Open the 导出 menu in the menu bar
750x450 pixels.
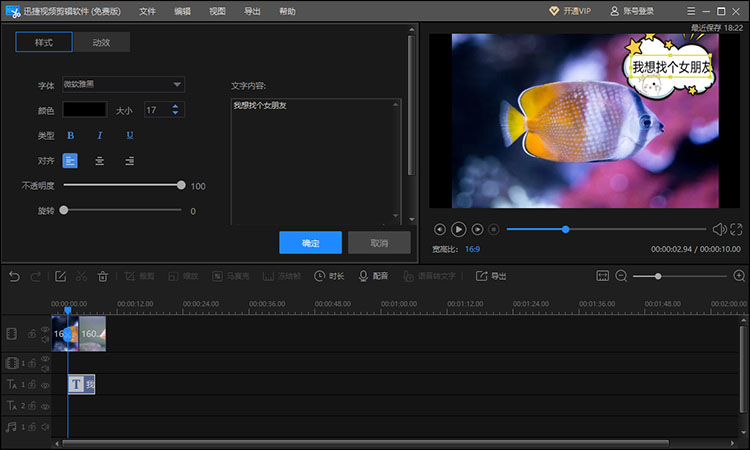click(x=252, y=11)
